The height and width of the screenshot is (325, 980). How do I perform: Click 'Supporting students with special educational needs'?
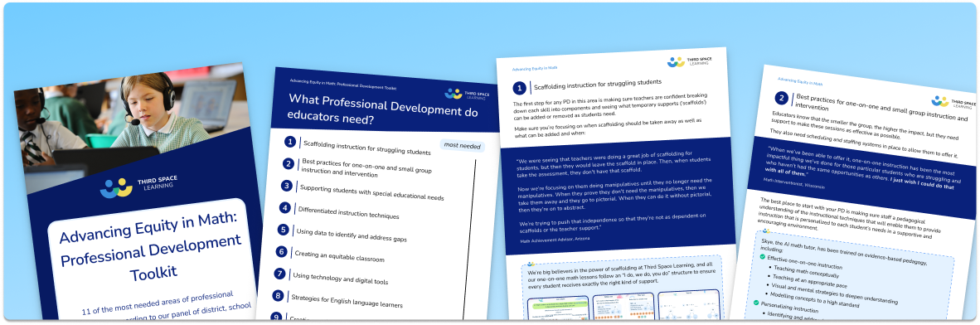coord(372,192)
